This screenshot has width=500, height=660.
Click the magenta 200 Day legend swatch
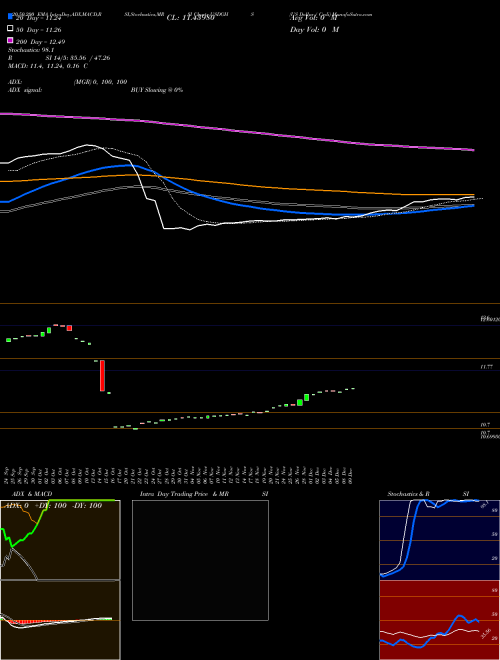[x=10, y=40]
